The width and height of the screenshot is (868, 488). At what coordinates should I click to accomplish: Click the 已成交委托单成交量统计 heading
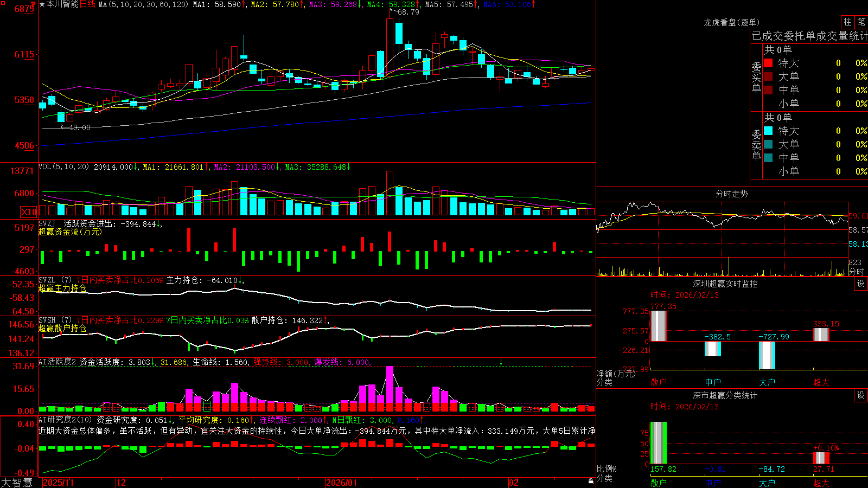809,36
